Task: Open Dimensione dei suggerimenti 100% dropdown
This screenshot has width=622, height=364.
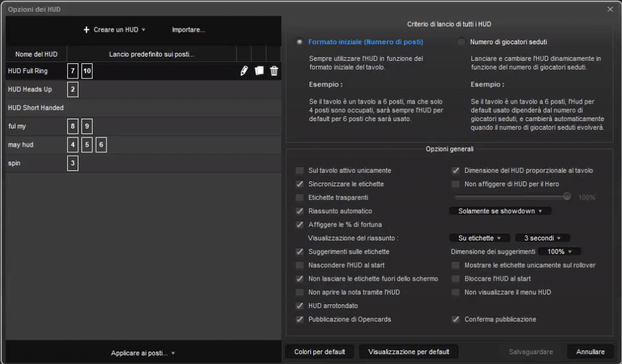Action: tap(559, 252)
